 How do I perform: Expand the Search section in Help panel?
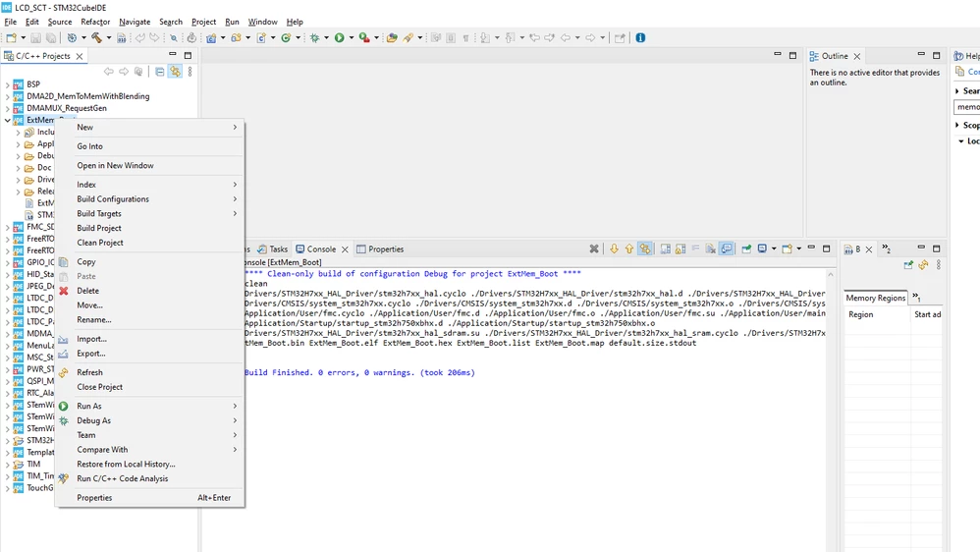pyautogui.click(x=957, y=90)
